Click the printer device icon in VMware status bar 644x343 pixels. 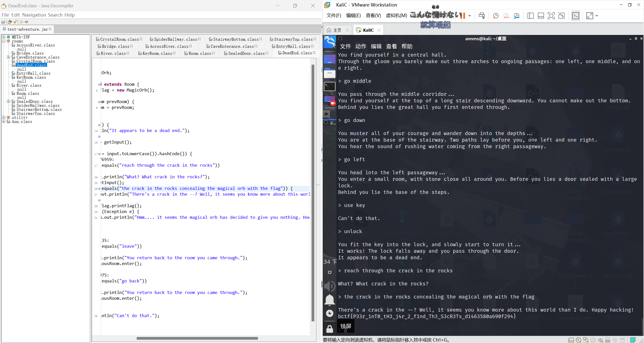tap(593, 340)
